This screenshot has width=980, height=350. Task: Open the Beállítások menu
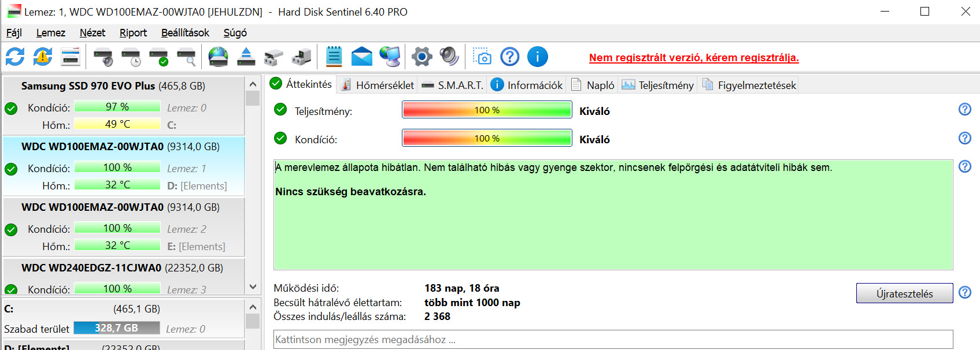pyautogui.click(x=185, y=33)
